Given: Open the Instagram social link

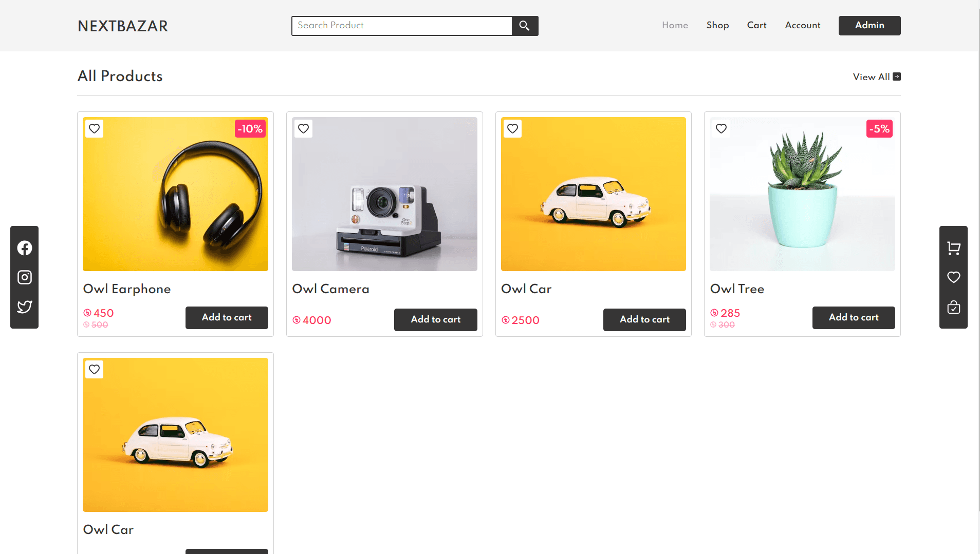Looking at the screenshot, I should (x=25, y=277).
